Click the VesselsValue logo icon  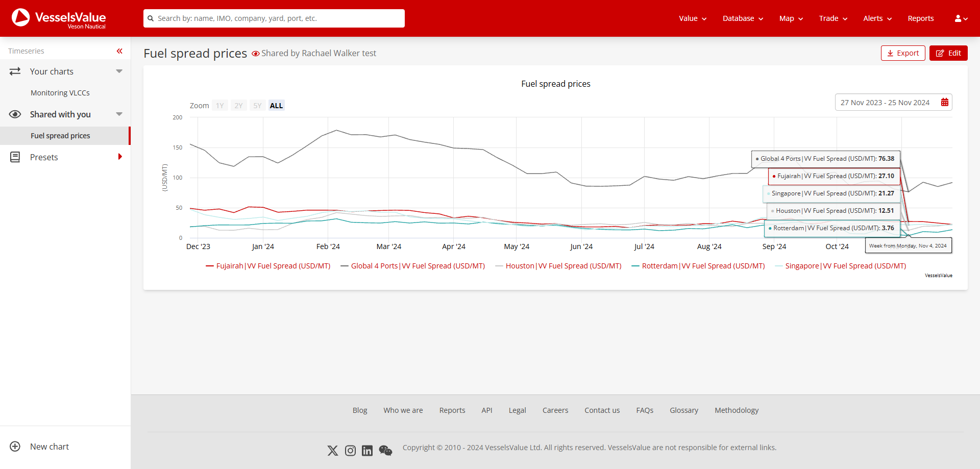(x=20, y=18)
